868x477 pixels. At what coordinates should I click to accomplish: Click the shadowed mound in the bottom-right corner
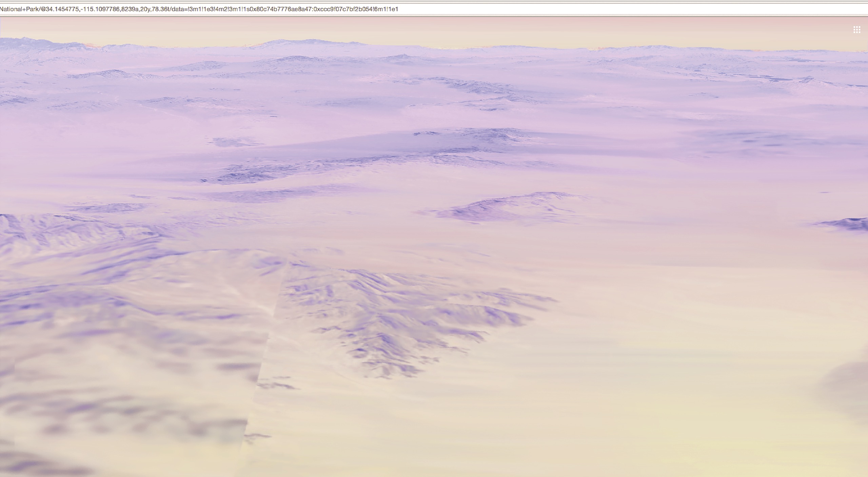coord(848,386)
